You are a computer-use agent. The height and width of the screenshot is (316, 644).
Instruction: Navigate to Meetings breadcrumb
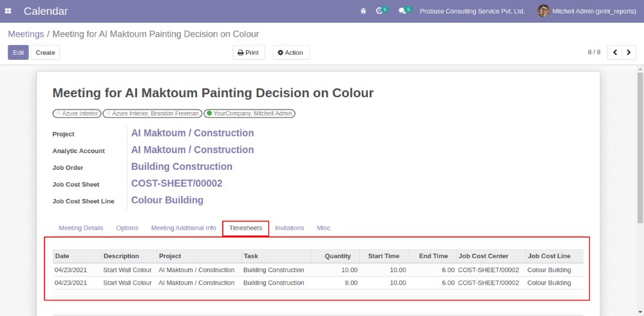point(26,33)
